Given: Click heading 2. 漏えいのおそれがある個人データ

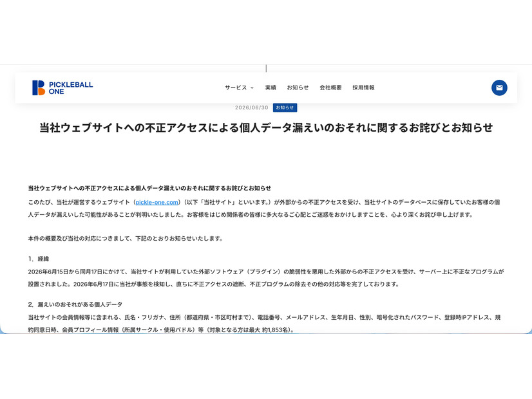Looking at the screenshot, I should (x=75, y=304).
